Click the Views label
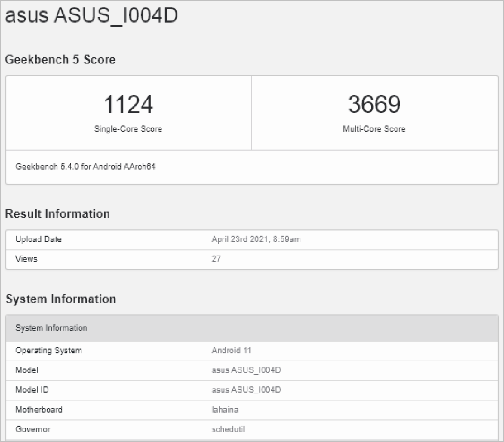The width and height of the screenshot is (504, 442). [x=26, y=259]
